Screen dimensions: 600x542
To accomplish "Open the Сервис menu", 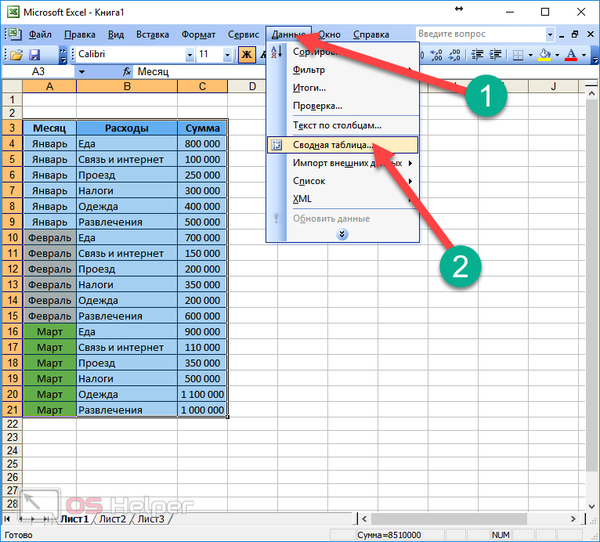I will coord(243,34).
